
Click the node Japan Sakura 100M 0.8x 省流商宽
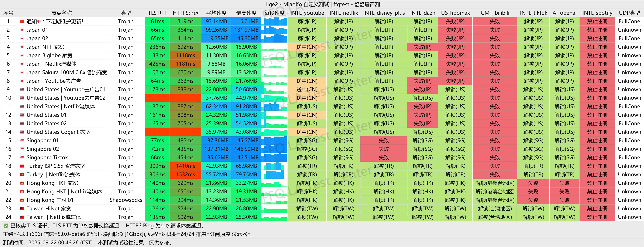[67, 72]
